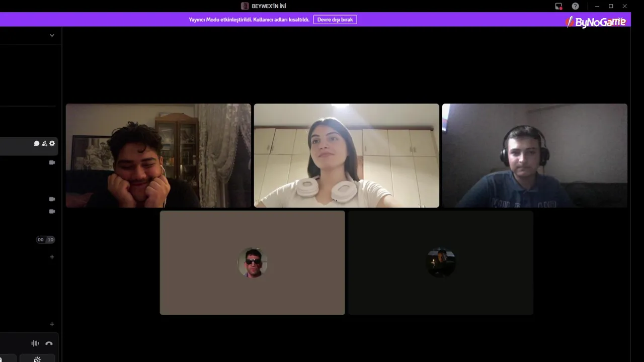This screenshot has width=644, height=362.
Task: Click the voice waveform noise suppression icon
Action: click(35, 343)
